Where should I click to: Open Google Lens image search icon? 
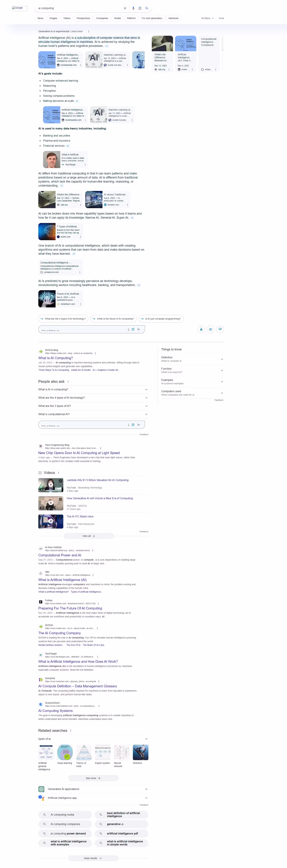pos(140,8)
